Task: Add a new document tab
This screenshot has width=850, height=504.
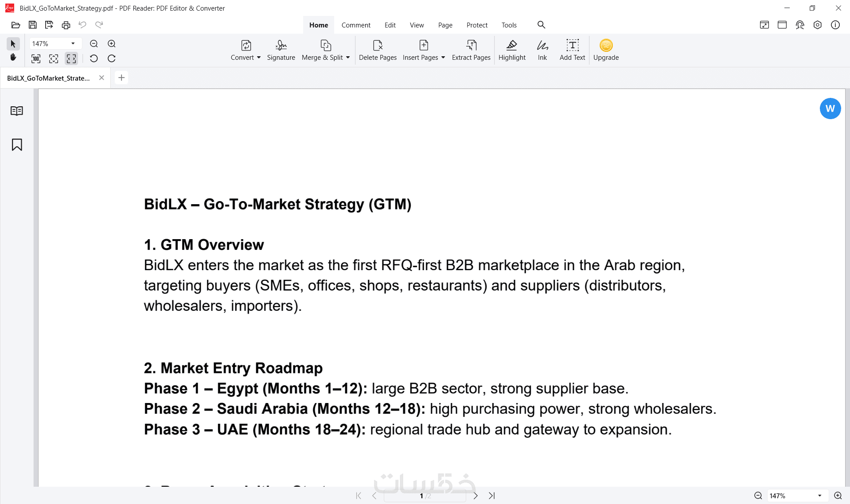Action: tap(121, 78)
